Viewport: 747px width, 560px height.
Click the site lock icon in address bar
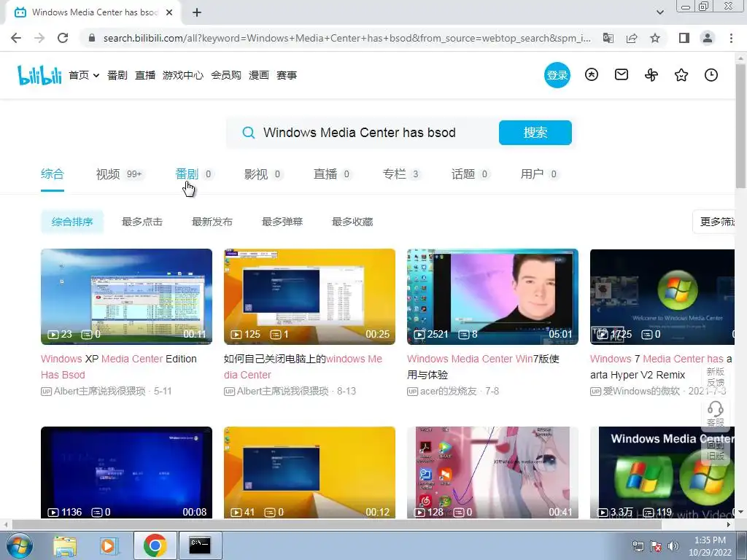(x=92, y=38)
